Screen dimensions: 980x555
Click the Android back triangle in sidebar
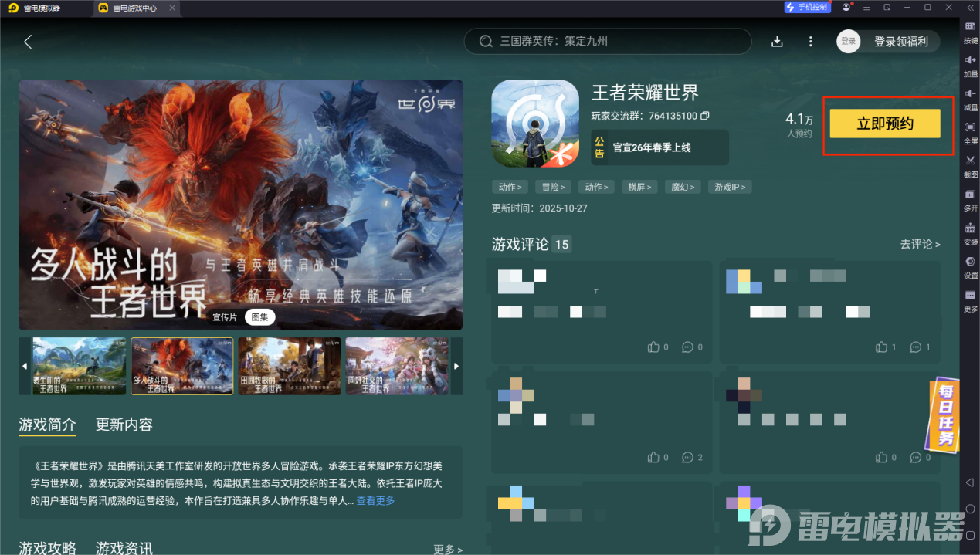click(x=970, y=482)
